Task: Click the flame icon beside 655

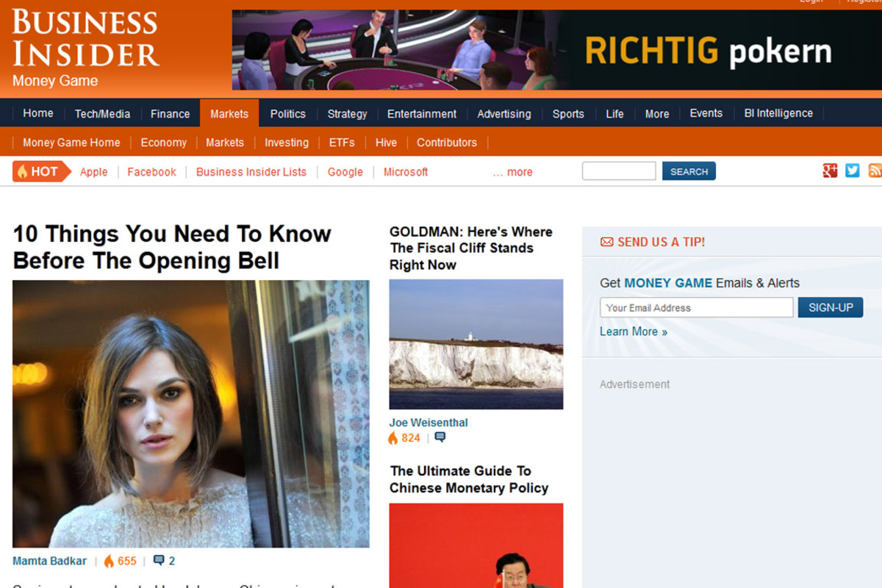Action: 109,561
